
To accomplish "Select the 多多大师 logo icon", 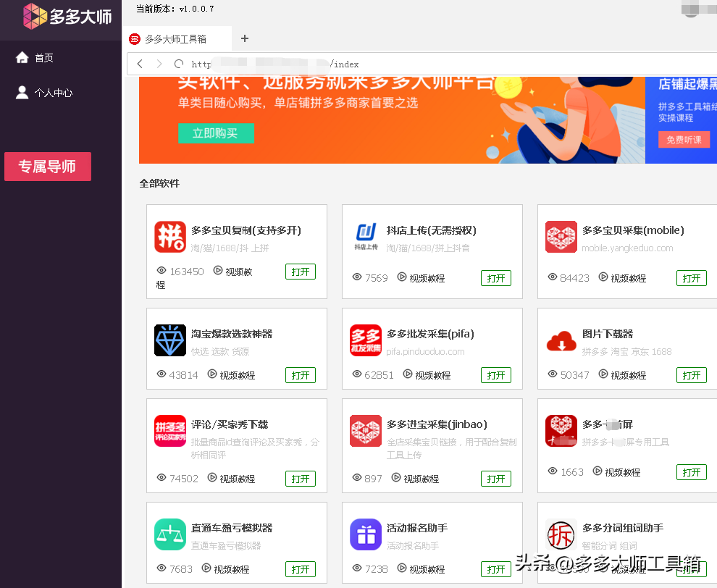I will [34, 15].
